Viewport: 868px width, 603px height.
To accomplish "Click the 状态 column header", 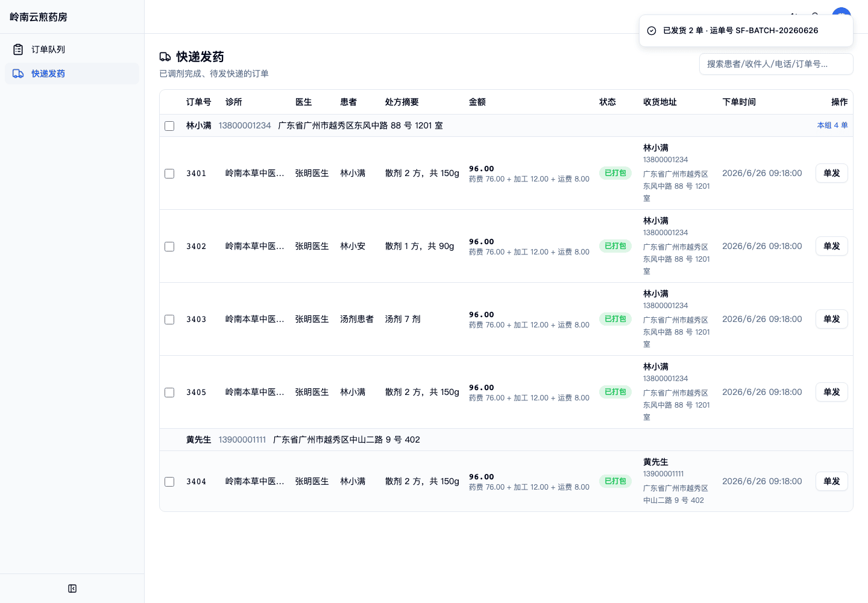I will click(608, 102).
